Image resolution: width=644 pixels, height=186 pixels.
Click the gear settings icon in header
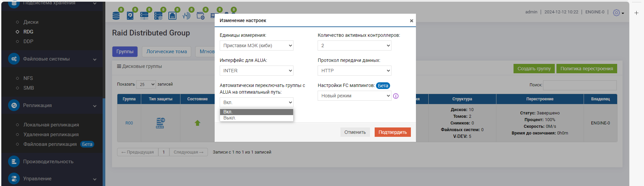coord(616,13)
